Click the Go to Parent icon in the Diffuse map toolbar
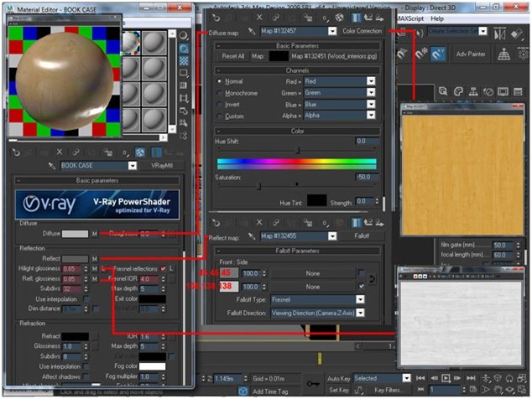 point(368,18)
